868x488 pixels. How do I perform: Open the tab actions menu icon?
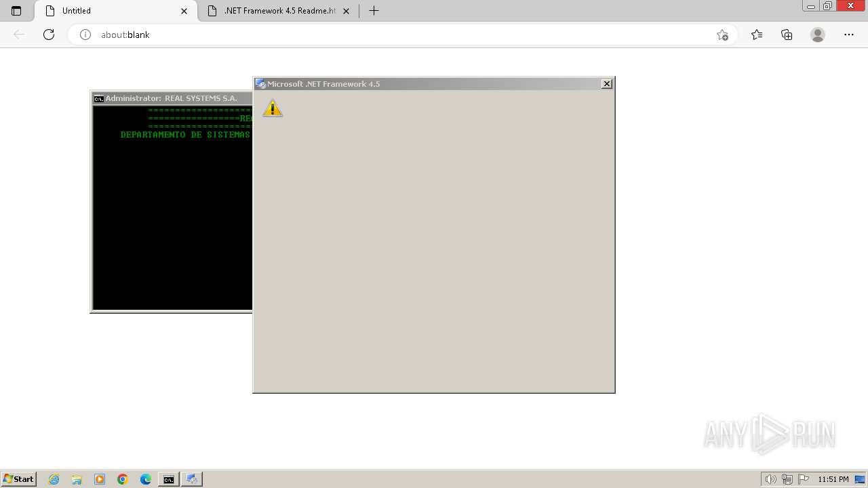pos(16,11)
